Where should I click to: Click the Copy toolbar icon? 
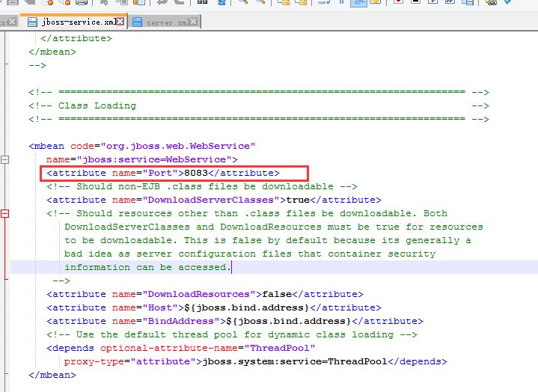(x=121, y=2)
